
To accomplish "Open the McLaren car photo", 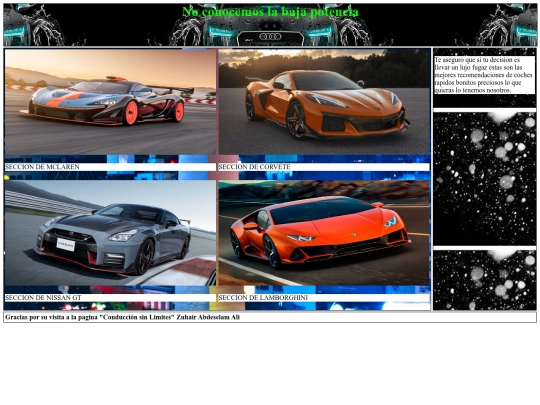I will (x=110, y=102).
